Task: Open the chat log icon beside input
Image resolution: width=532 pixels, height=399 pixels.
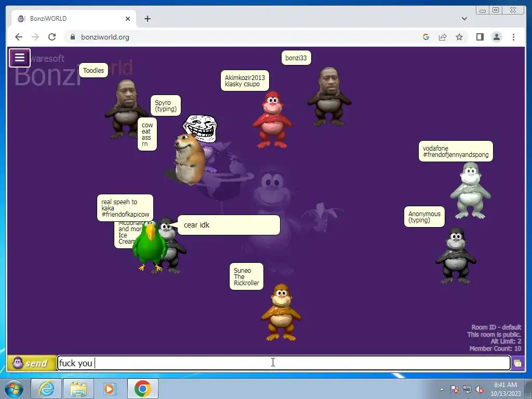Action: click(x=517, y=363)
